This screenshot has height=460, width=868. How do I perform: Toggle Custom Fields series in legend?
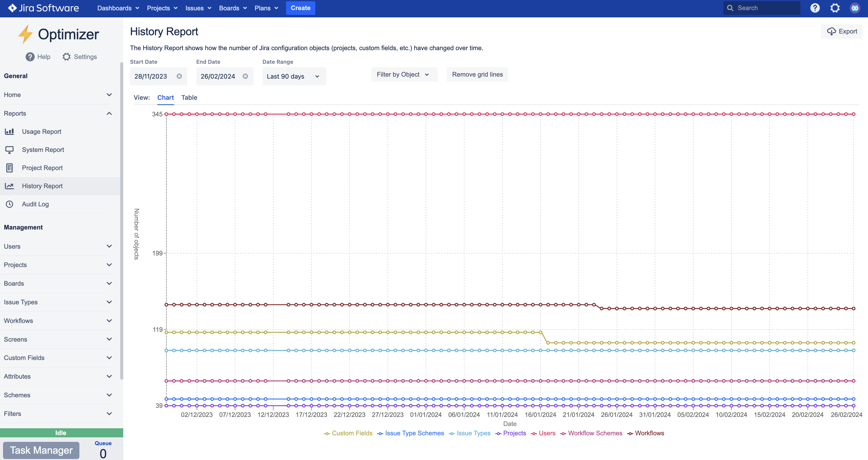tap(352, 433)
